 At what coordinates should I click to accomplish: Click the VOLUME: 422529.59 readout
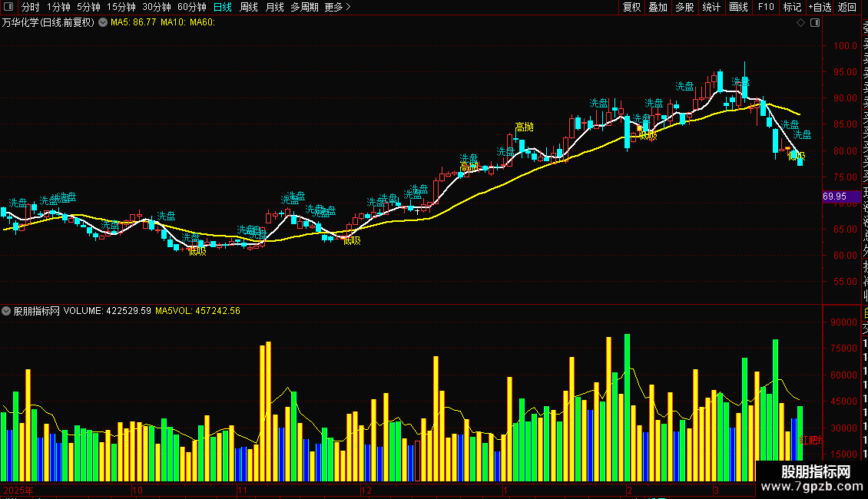pyautogui.click(x=108, y=311)
